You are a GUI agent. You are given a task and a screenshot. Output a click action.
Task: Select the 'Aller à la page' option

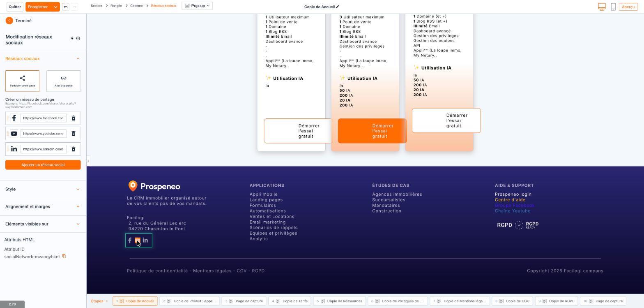(x=64, y=81)
